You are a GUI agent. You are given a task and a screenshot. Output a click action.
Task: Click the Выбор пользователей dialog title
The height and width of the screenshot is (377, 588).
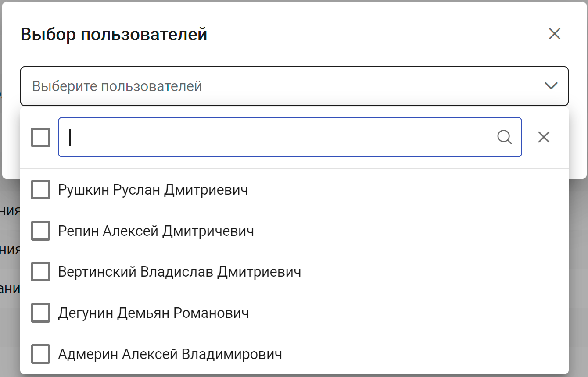click(x=114, y=34)
